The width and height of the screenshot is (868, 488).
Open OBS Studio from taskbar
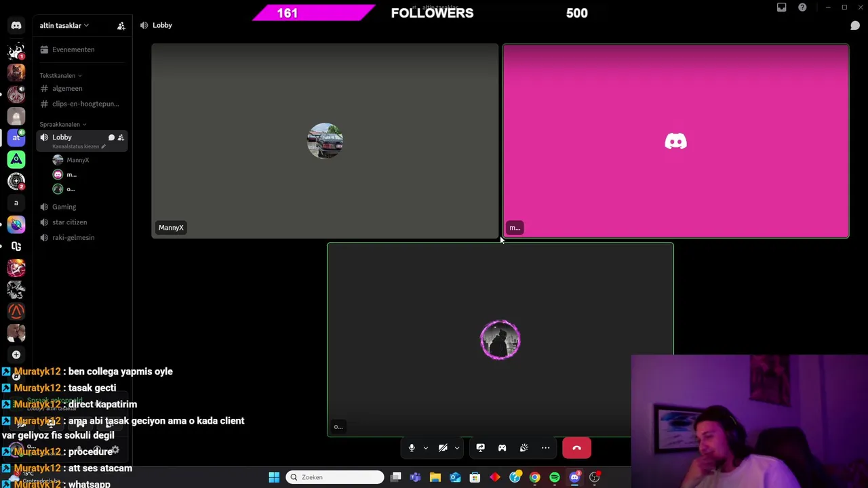coord(595,477)
